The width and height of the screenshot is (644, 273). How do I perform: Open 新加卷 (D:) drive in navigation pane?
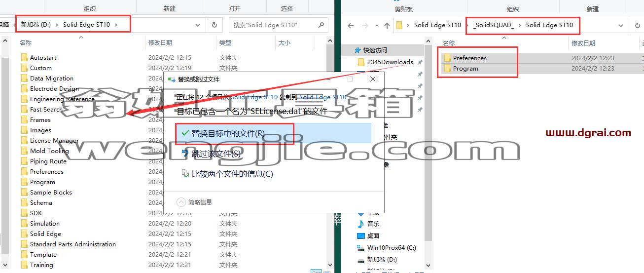[x=382, y=260]
